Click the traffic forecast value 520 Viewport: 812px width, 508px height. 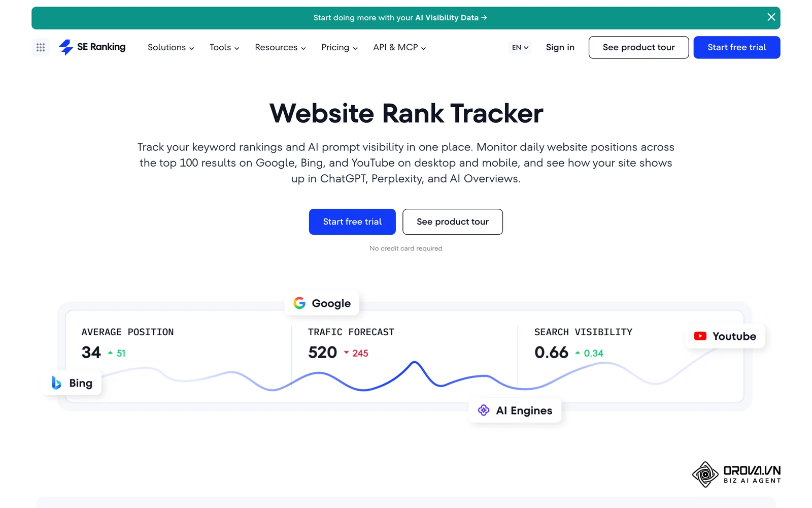322,352
